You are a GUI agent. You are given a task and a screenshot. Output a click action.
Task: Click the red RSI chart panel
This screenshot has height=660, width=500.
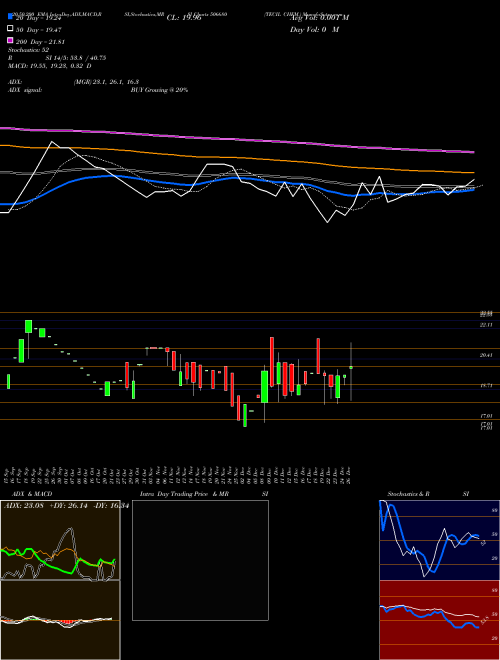point(440,620)
